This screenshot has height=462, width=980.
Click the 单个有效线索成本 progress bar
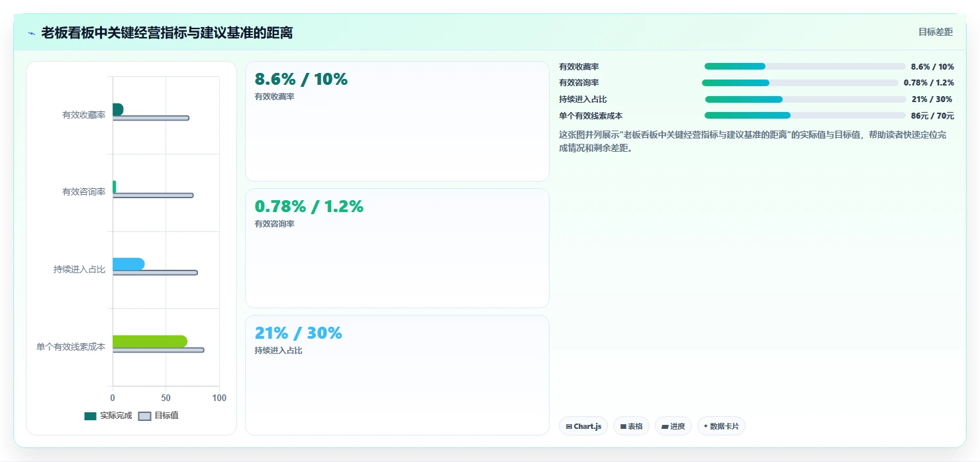pos(805,115)
